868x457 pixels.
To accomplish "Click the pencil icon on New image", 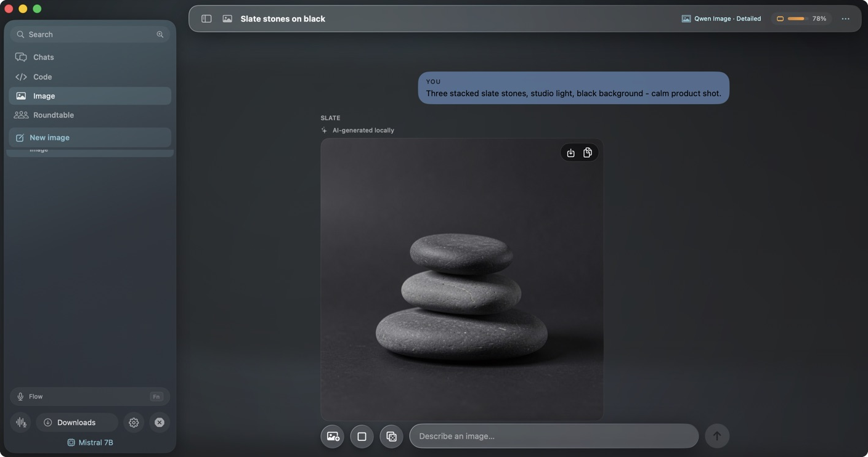I will [20, 138].
